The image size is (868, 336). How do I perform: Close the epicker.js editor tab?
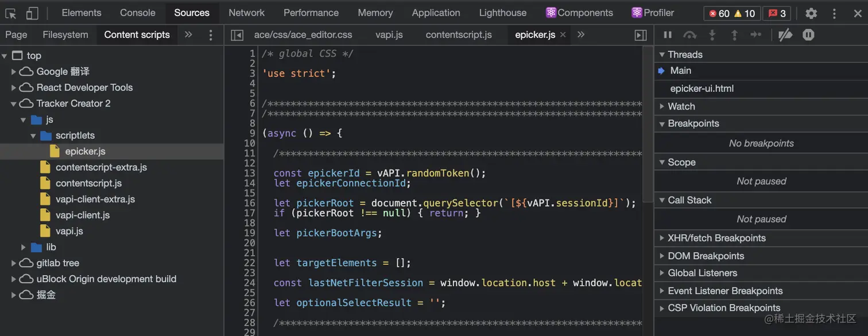coord(563,35)
